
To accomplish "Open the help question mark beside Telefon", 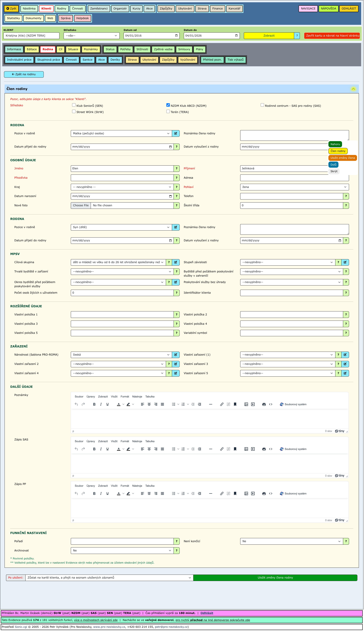I will [346, 196].
